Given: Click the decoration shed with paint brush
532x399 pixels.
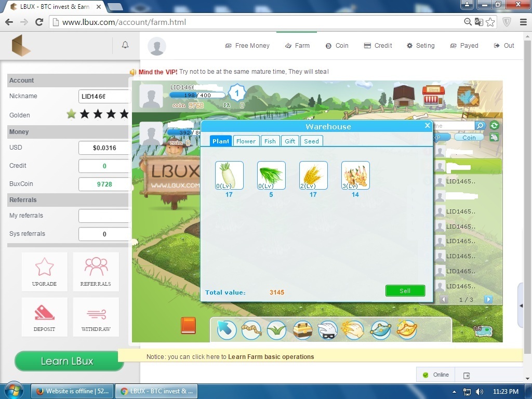Looking at the screenshot, I should point(469,96).
